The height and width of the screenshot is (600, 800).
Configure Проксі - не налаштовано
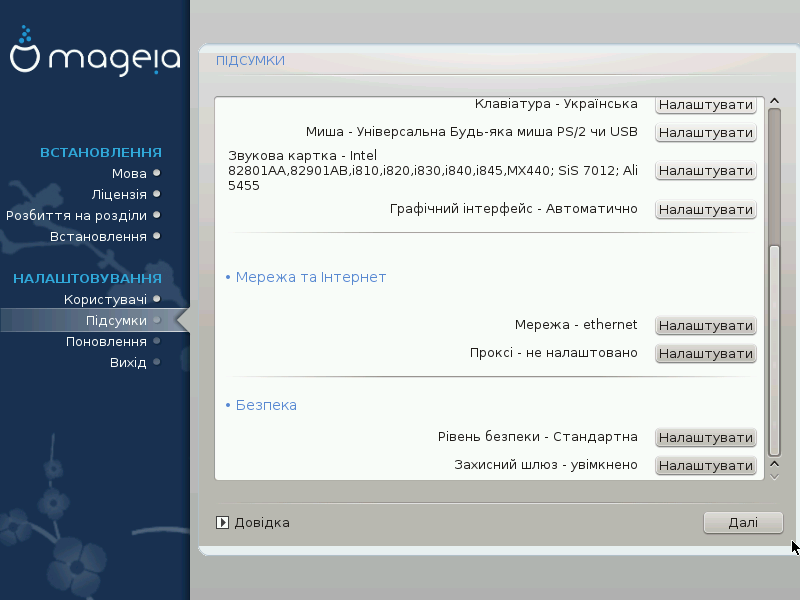(x=706, y=354)
